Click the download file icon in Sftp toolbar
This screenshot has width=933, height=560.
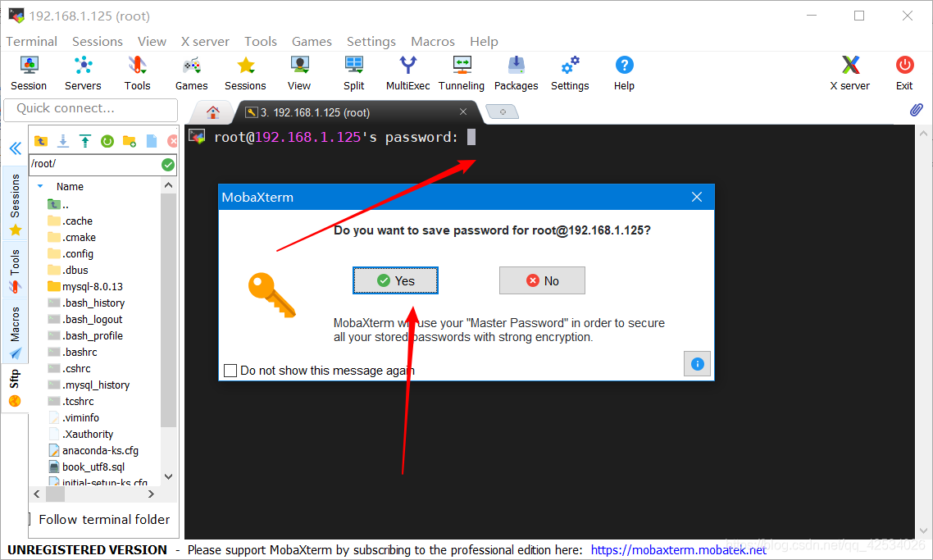point(62,141)
